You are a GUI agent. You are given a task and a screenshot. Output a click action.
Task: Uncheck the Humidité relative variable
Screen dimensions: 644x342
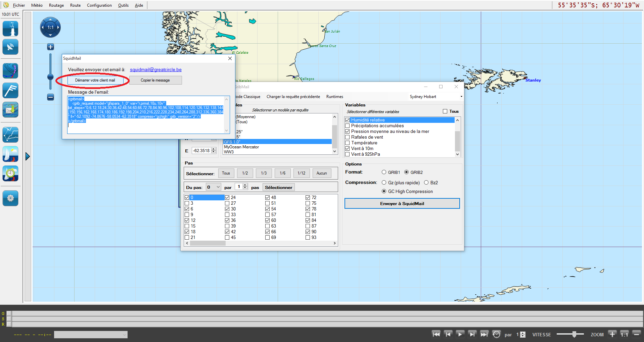pos(348,120)
